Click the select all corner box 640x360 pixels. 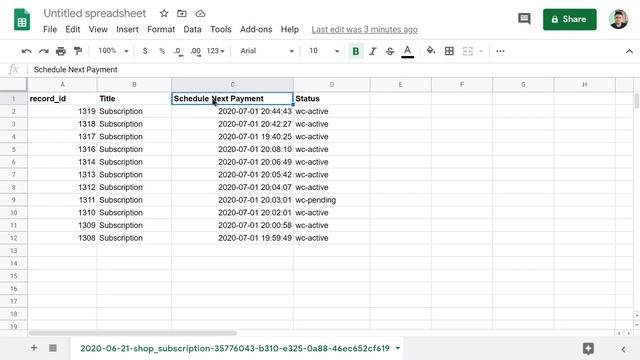click(13, 84)
